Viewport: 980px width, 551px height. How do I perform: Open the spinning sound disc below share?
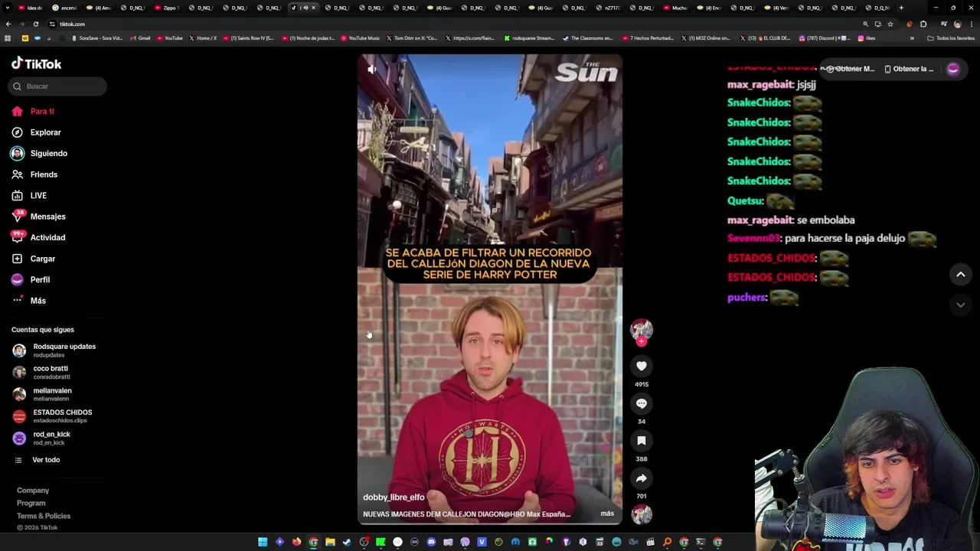[642, 514]
